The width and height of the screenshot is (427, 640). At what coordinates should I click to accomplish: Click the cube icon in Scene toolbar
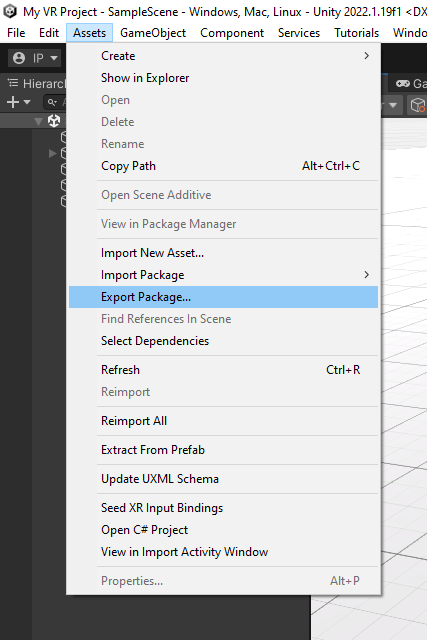(418, 105)
